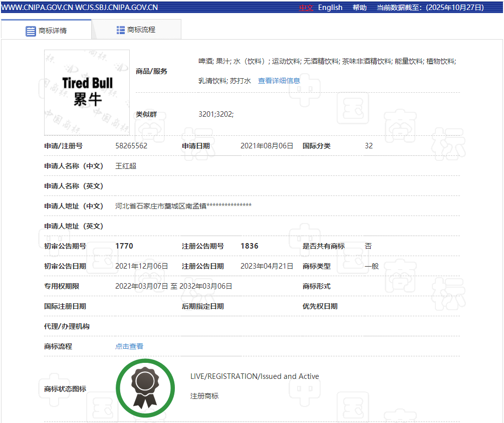Click the green ribbon registration status icon
504x423 pixels.
coord(145,388)
